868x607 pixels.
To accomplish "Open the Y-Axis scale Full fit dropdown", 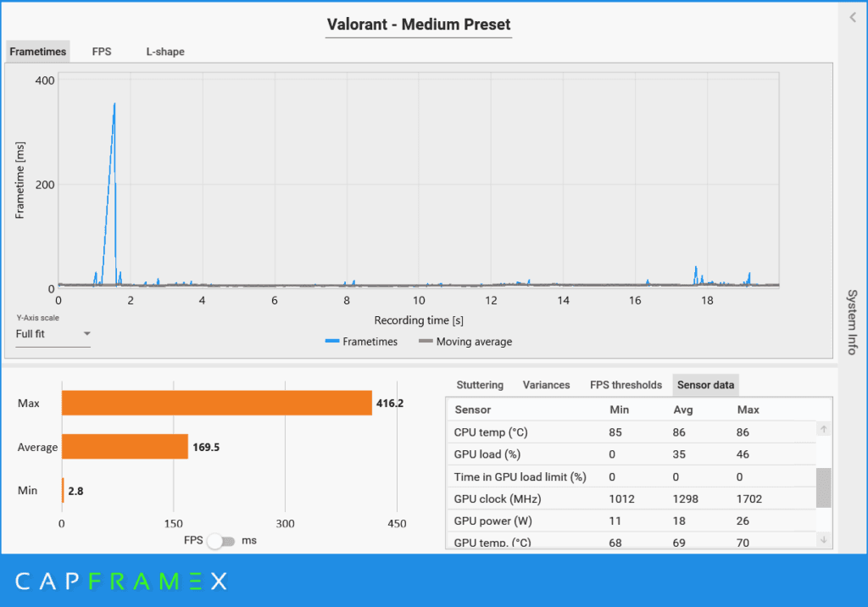I will click(53, 334).
